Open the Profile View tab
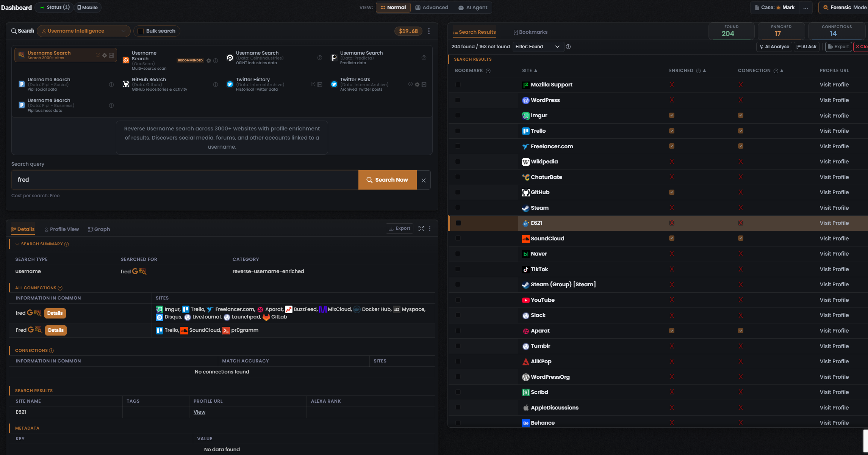Viewport: 868px width, 455px height. tap(62, 229)
